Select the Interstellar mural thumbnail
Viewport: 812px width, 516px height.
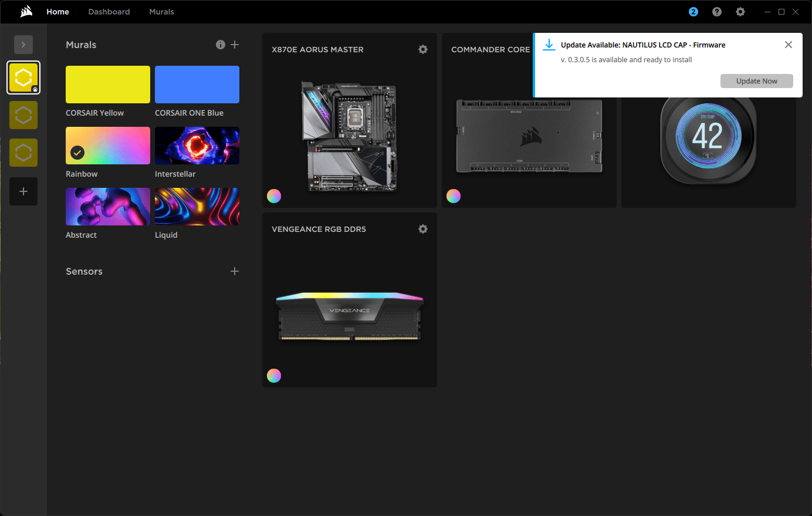coord(197,145)
